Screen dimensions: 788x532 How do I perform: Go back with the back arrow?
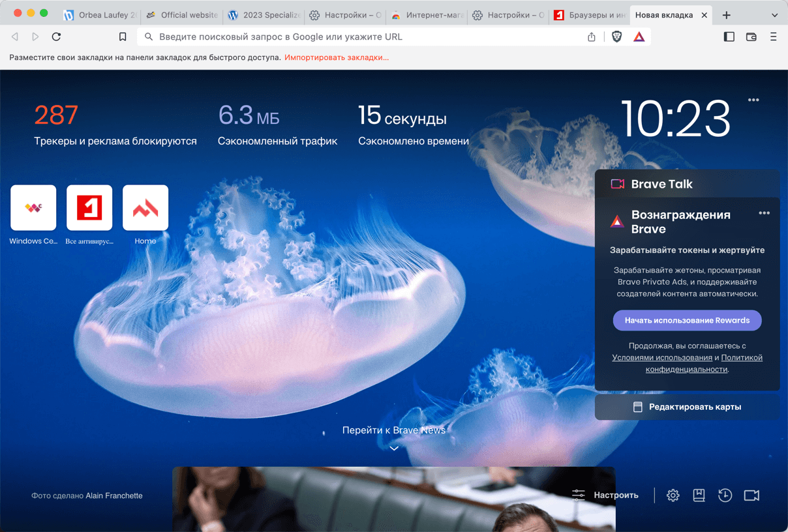pos(15,37)
